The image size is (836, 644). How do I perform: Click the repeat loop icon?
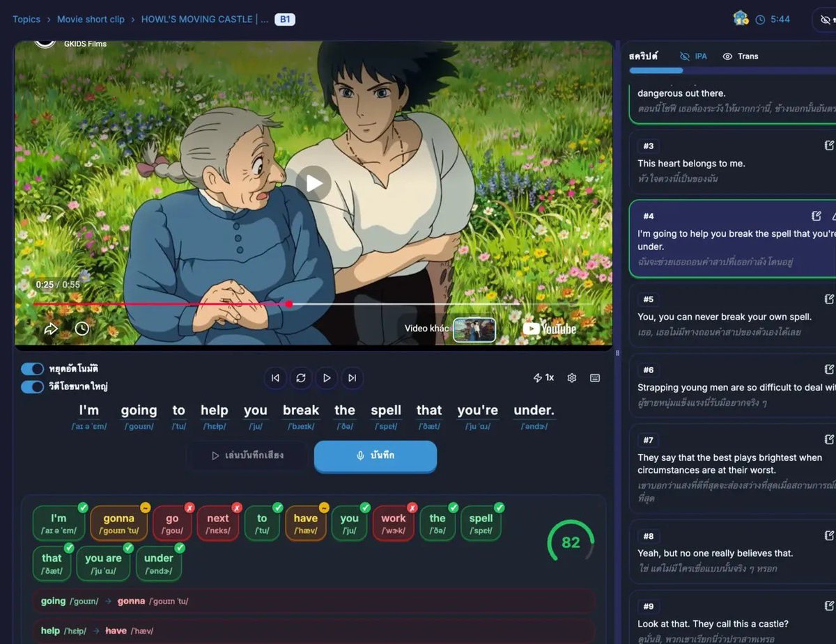pyautogui.click(x=301, y=378)
